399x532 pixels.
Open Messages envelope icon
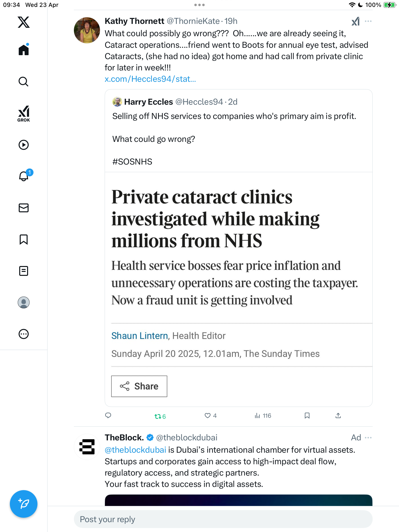click(x=24, y=208)
